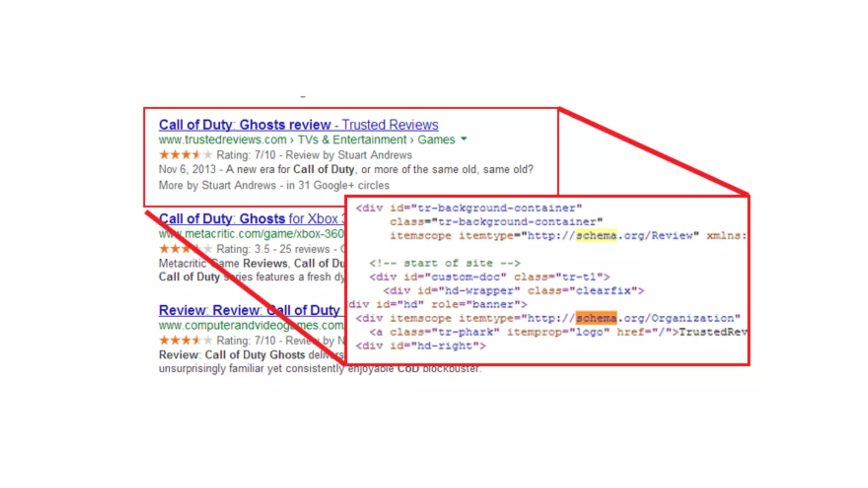868x488 pixels.
Task: Click 'More by Stuart Andrews' text
Action: click(x=217, y=185)
